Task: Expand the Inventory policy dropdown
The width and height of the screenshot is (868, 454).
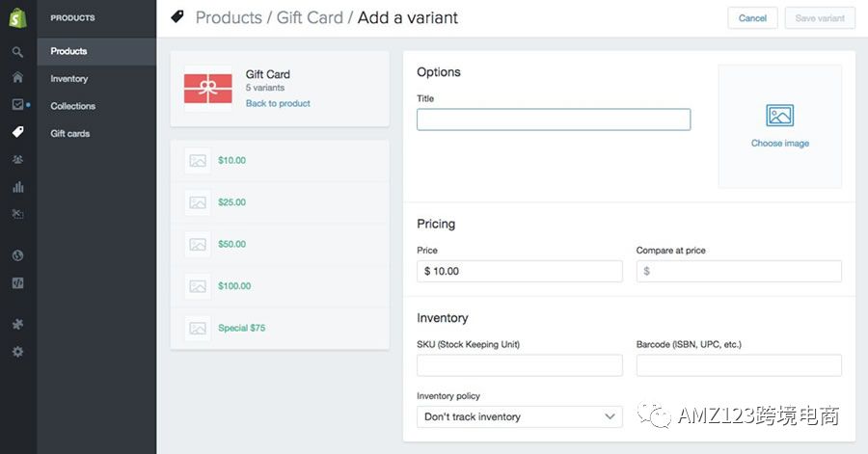Action: click(519, 417)
